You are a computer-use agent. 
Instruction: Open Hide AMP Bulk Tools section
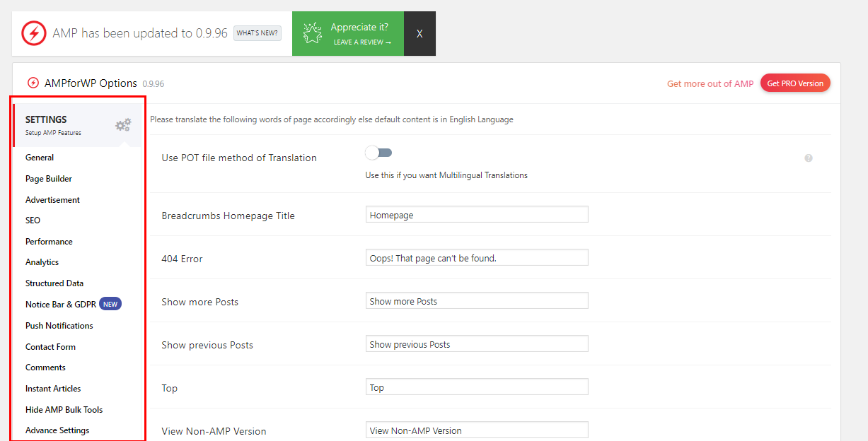(64, 410)
